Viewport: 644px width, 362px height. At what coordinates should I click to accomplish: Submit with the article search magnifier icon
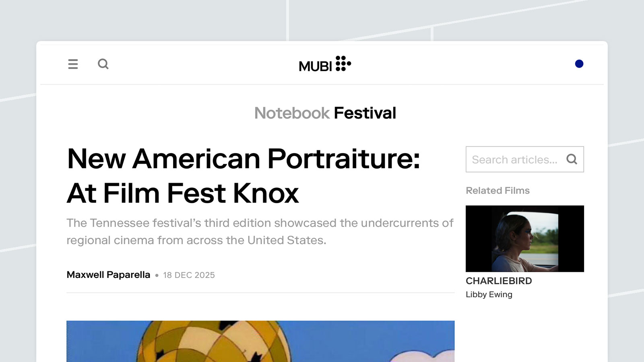click(572, 159)
